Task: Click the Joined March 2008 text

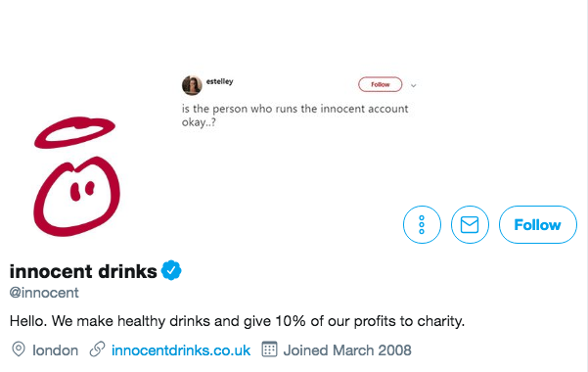Action: tap(347, 350)
